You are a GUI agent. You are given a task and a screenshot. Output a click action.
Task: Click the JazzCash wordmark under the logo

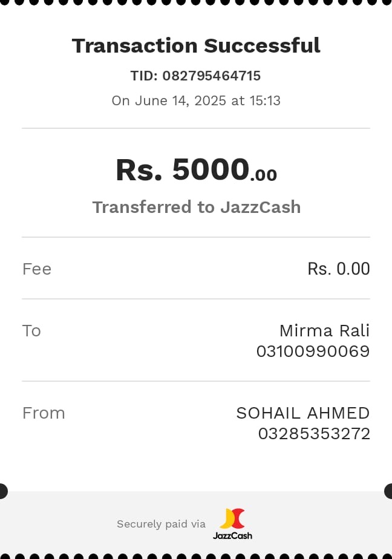(x=232, y=535)
